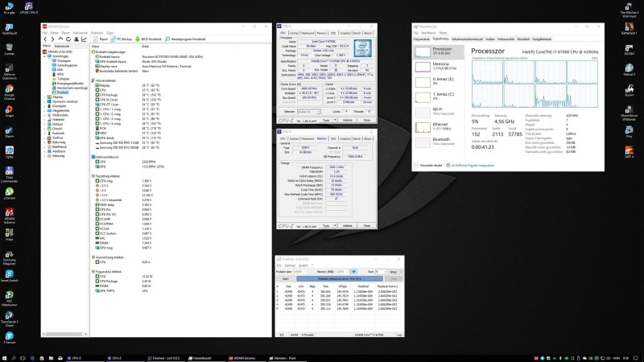The height and width of the screenshot is (362, 644).
Task: Expand Alaplap node in AIDA64 tree
Action: [45, 97]
